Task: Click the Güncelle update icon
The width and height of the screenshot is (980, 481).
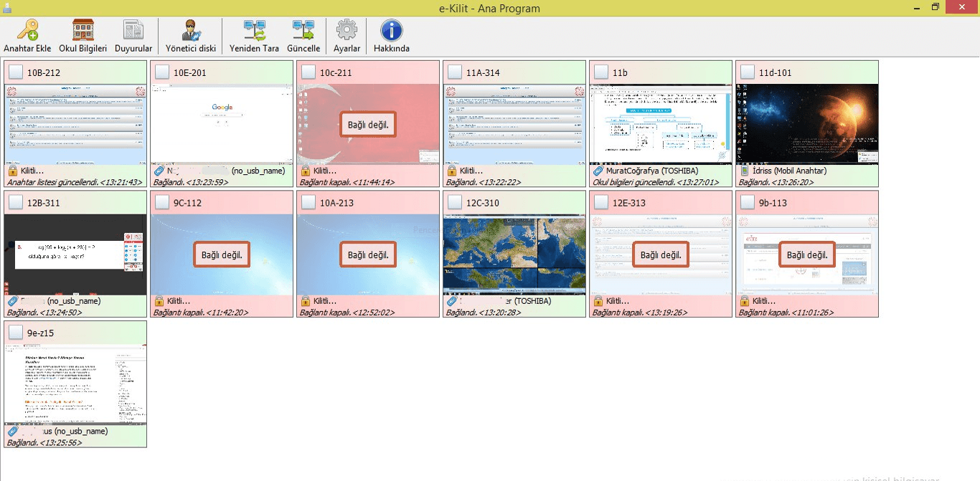Action: [x=303, y=31]
